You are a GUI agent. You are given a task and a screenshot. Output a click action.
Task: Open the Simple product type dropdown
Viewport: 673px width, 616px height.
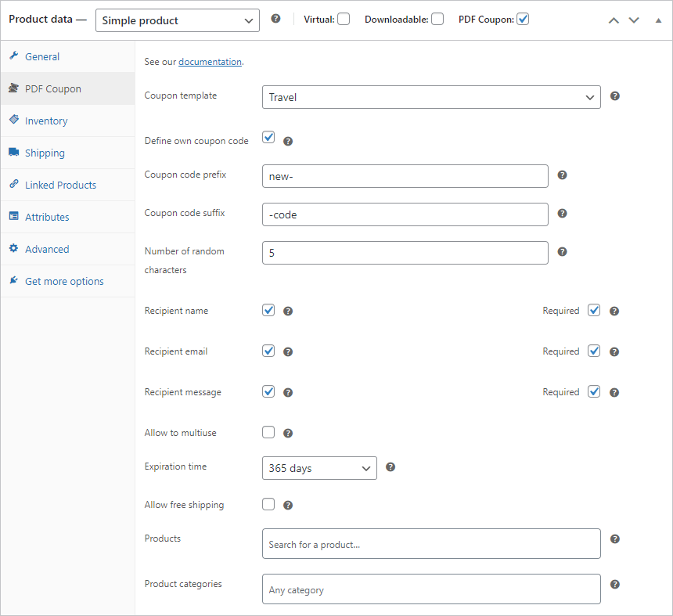coord(178,20)
